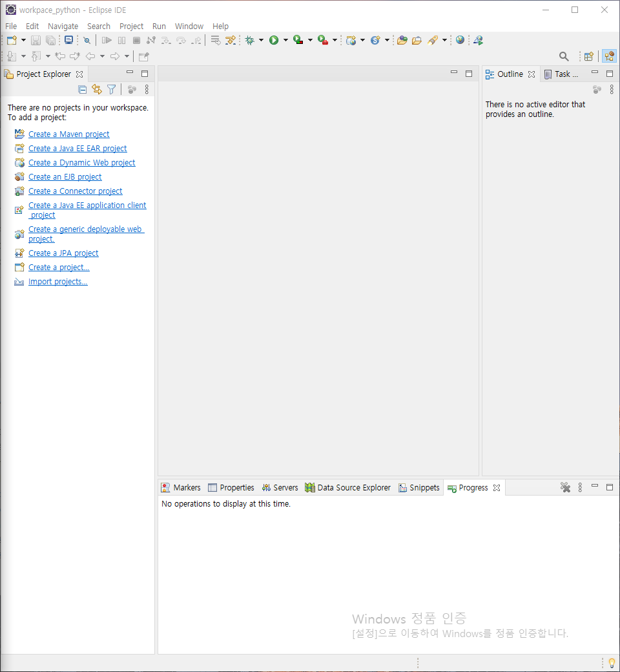
Task: Click Create a Maven project link
Action: [x=69, y=134]
